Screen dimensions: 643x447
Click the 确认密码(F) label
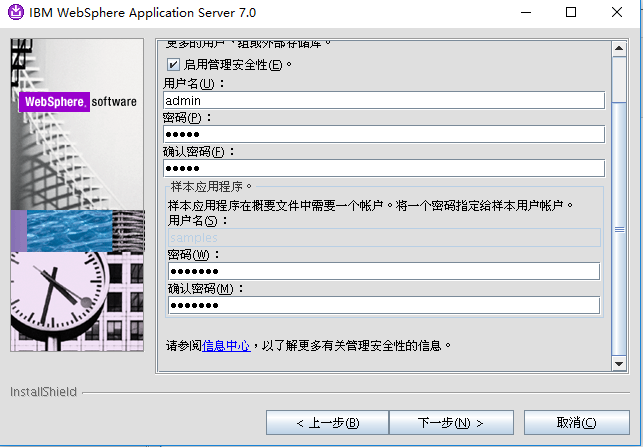[199, 152]
